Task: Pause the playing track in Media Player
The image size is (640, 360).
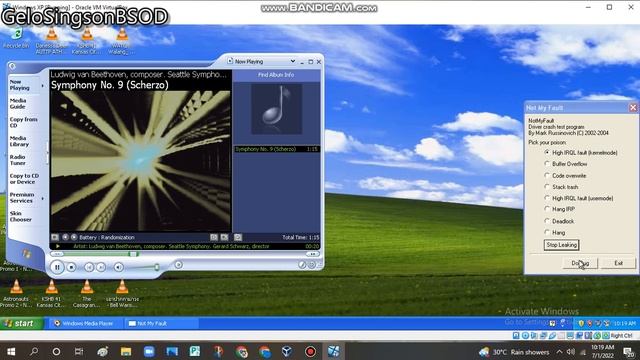Action: coord(57,267)
